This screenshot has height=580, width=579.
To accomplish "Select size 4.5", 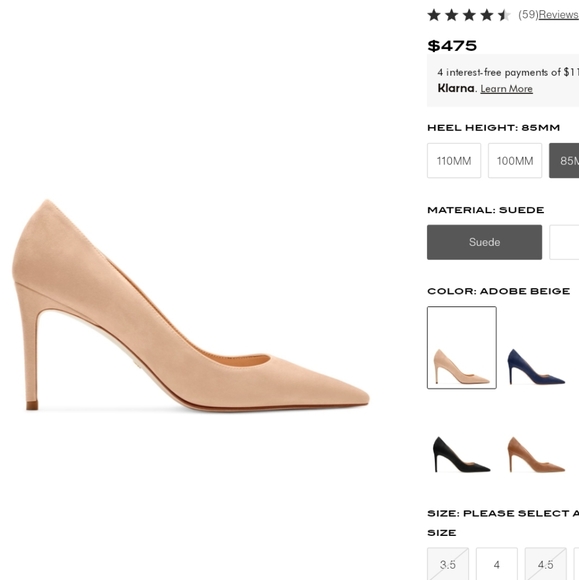I will click(x=545, y=564).
